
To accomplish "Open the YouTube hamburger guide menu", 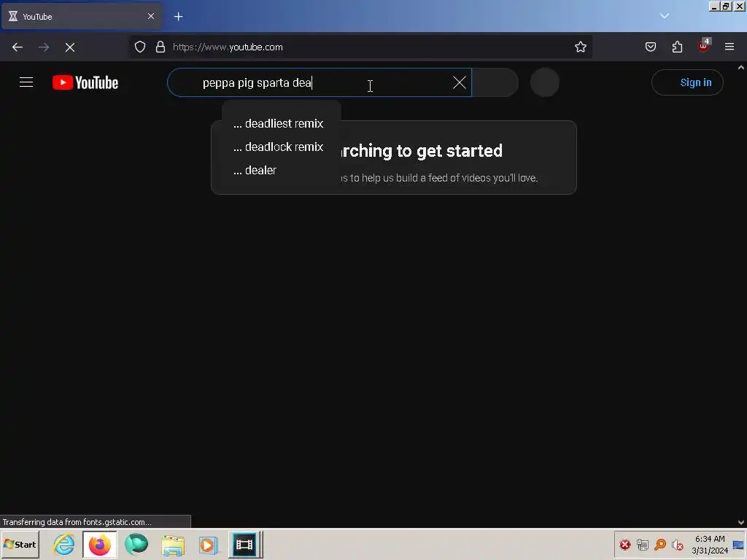I will click(x=26, y=82).
